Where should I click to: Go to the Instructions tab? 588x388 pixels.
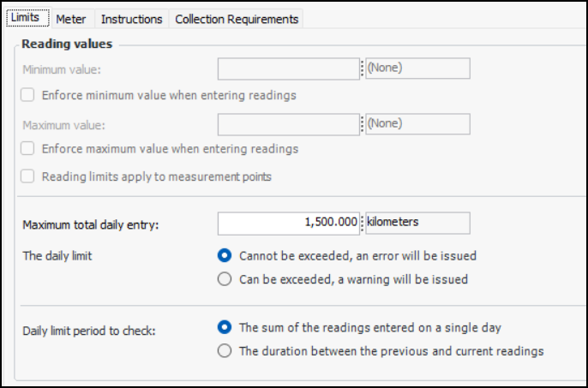[131, 19]
